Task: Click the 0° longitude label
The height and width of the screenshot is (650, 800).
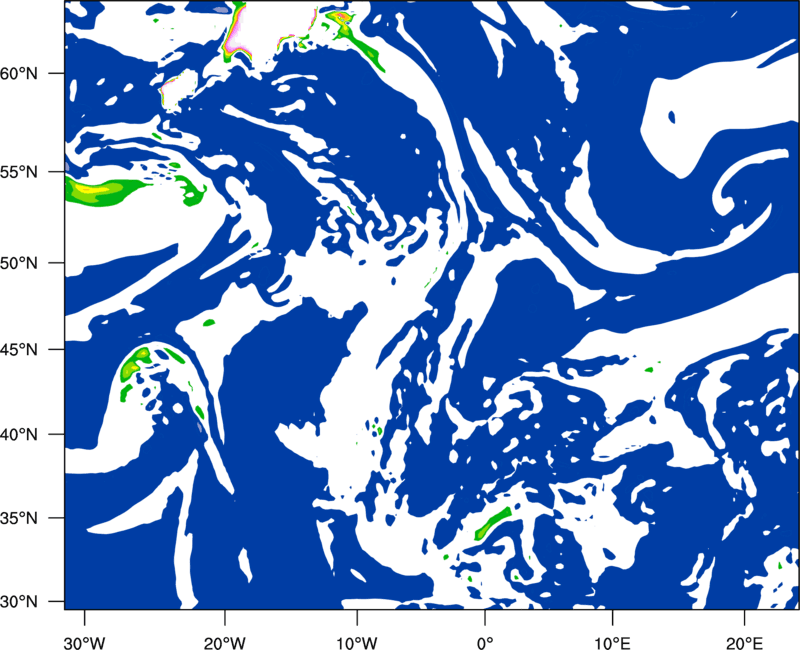Action: pyautogui.click(x=485, y=643)
